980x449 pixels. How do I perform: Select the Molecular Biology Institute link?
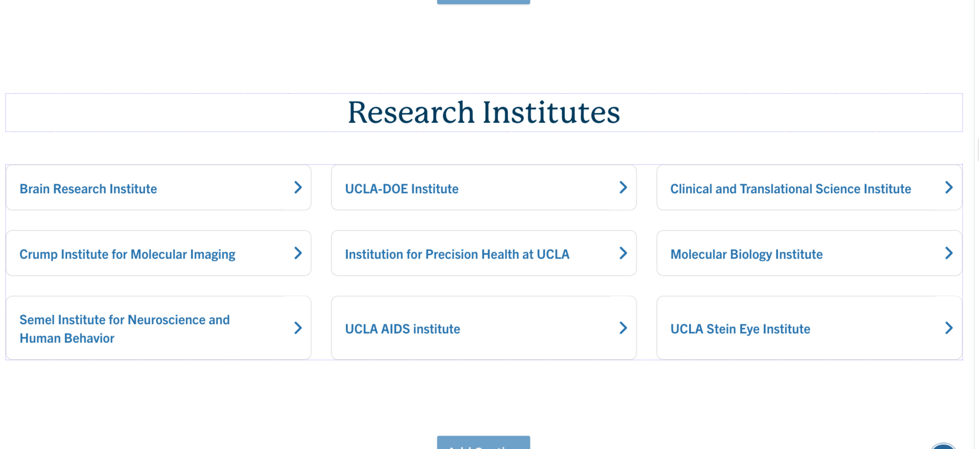click(746, 254)
